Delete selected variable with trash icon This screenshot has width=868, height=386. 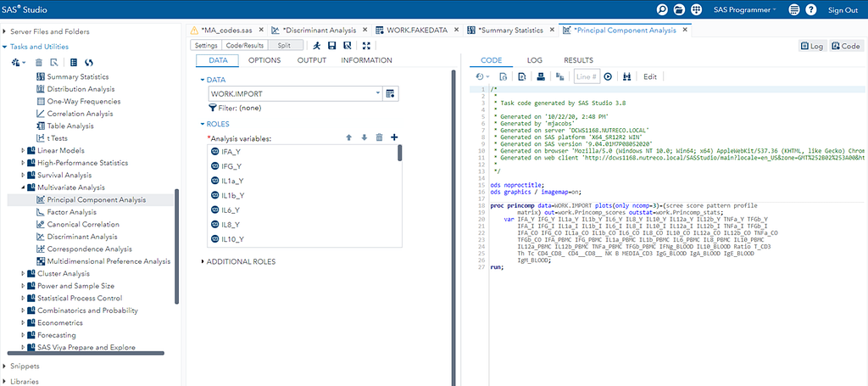(x=379, y=137)
